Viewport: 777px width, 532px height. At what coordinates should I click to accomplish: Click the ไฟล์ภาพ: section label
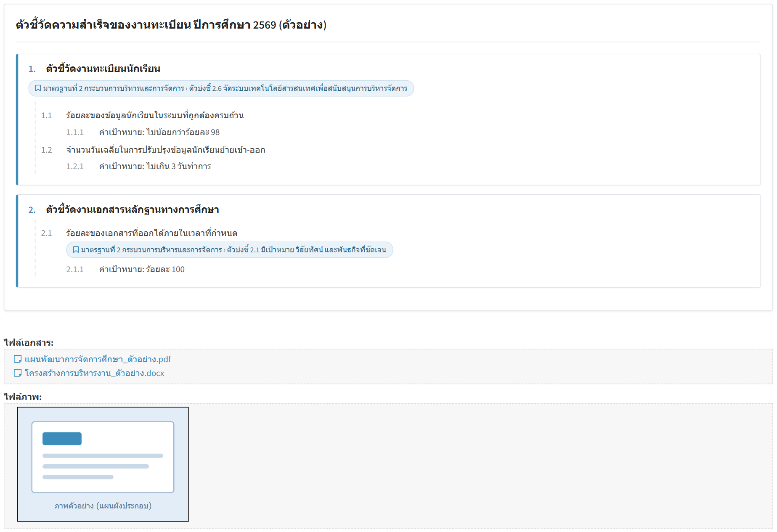(23, 397)
